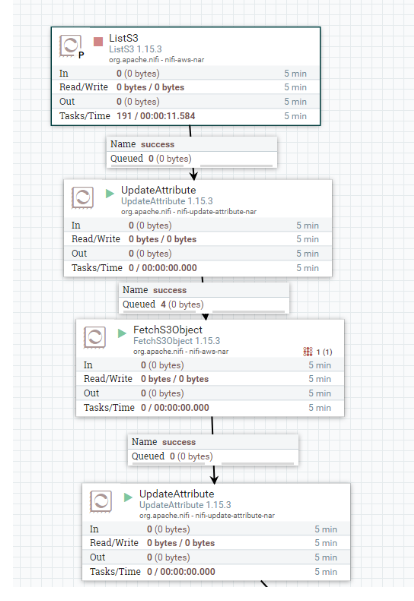Click the first UpdateAttribute processor icon
Viewport: 414px width, 601px height.
(82, 197)
